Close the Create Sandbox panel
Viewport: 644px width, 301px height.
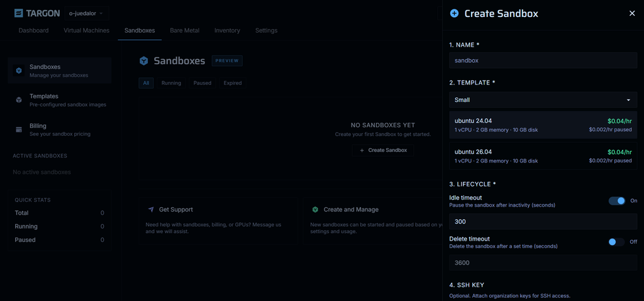(632, 14)
